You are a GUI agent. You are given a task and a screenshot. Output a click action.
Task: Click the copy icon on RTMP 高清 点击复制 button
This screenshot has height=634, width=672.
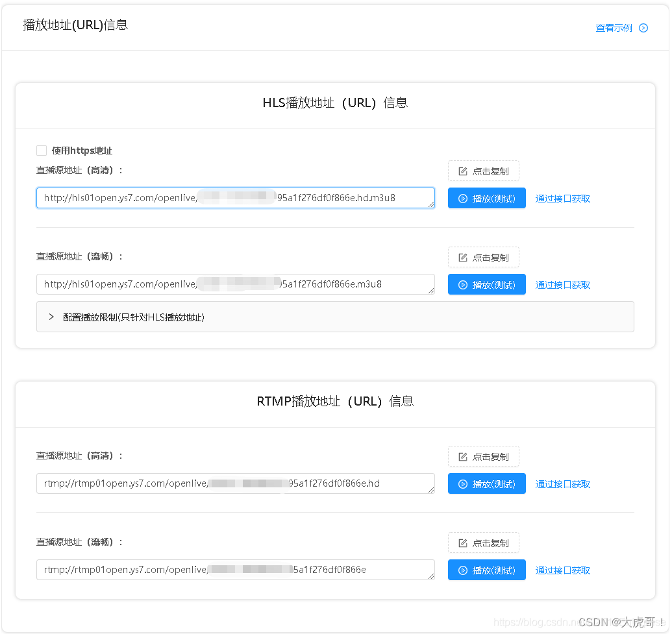click(x=463, y=456)
